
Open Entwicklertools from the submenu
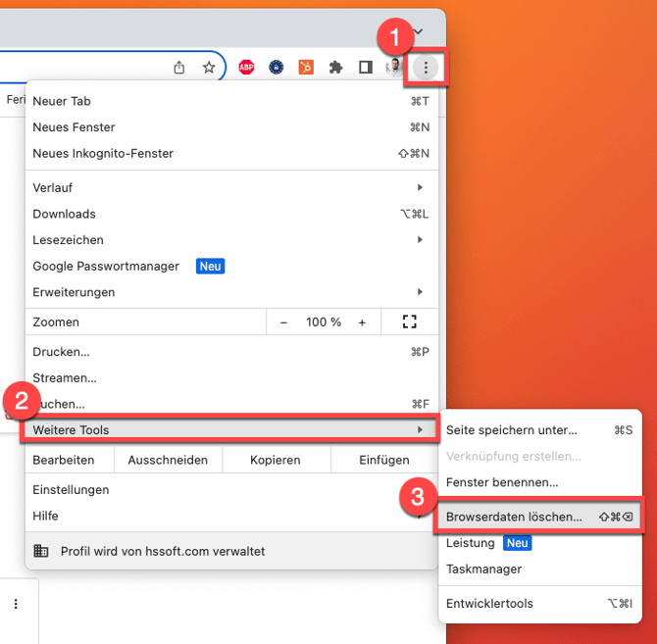(489, 604)
